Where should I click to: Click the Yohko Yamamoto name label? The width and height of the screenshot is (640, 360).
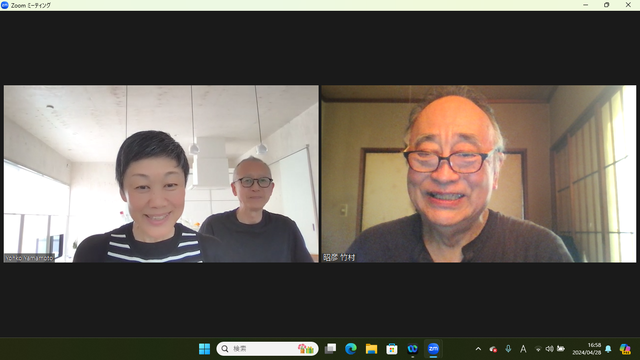(x=29, y=258)
